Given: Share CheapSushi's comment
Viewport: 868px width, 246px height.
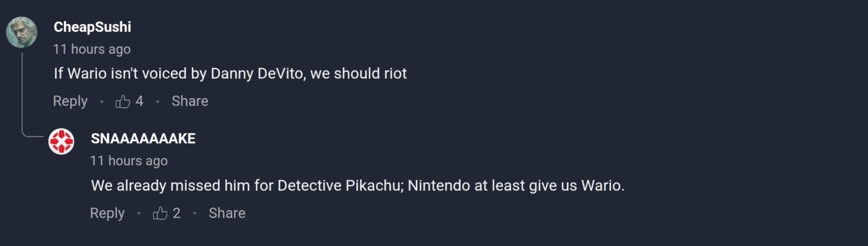Looking at the screenshot, I should pos(190,101).
